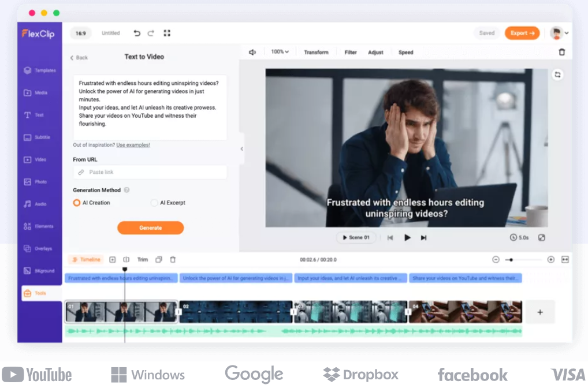Open the Transform menu
Viewport: 588px width, 388px height.
point(316,53)
